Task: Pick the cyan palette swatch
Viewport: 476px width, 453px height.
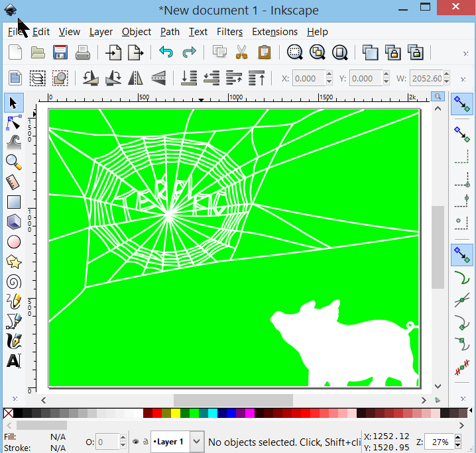Action: click(213, 413)
